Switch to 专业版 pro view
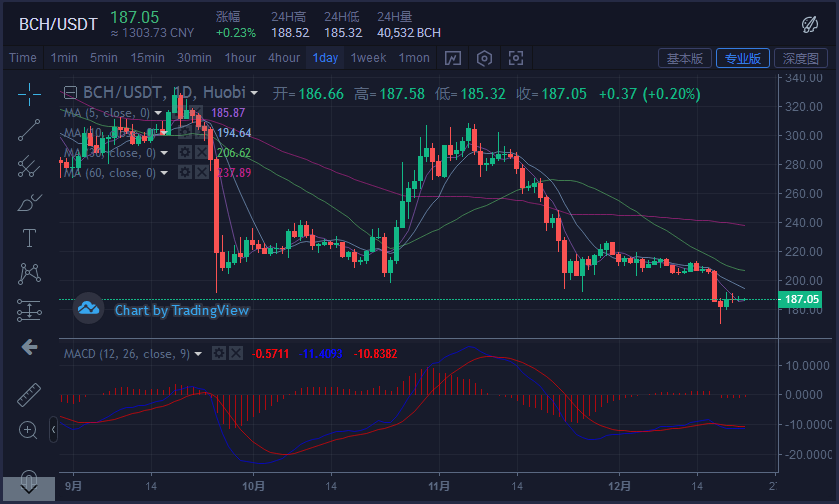Screen dimensions: 839x504 743,58
